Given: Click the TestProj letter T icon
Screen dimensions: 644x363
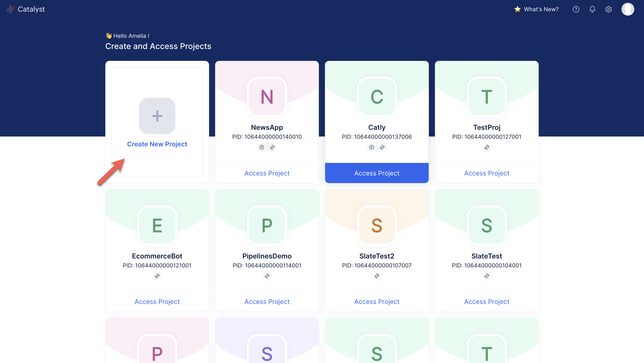Looking at the screenshot, I should pyautogui.click(x=487, y=97).
